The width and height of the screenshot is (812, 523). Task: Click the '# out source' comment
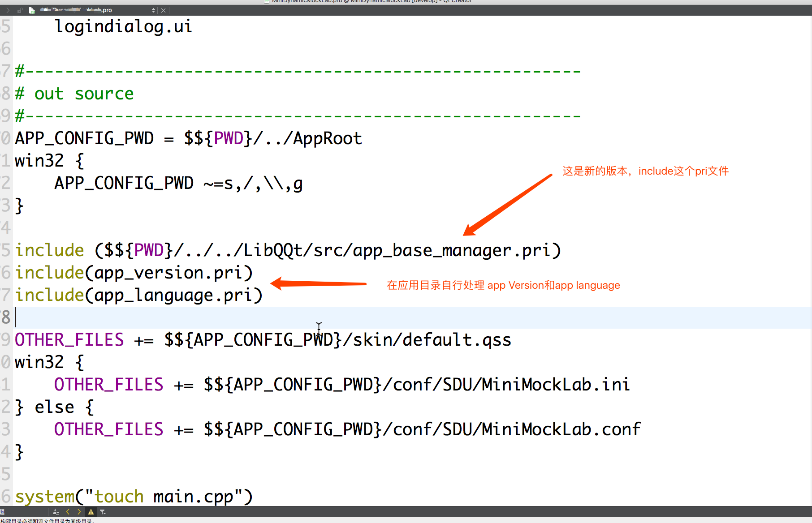[74, 94]
